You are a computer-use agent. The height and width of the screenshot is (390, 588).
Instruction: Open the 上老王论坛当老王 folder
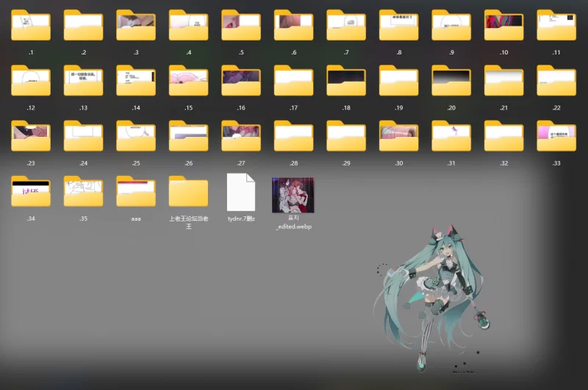tap(188, 191)
